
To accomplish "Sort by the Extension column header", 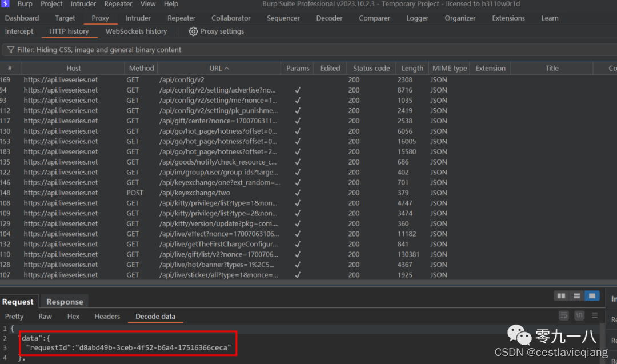I will [490, 69].
